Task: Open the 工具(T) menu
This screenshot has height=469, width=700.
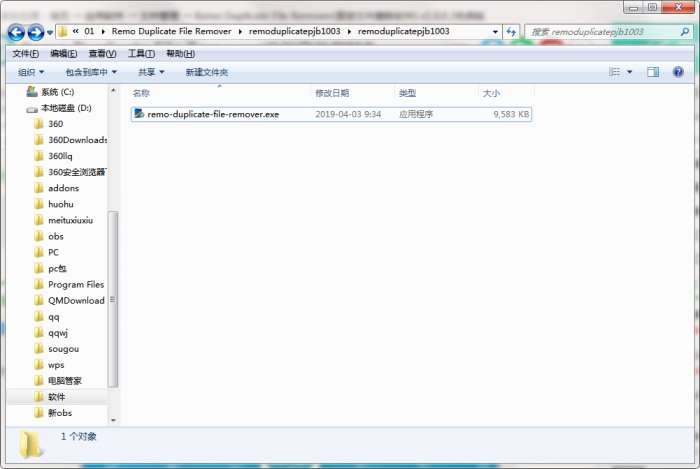Action: coord(141,54)
